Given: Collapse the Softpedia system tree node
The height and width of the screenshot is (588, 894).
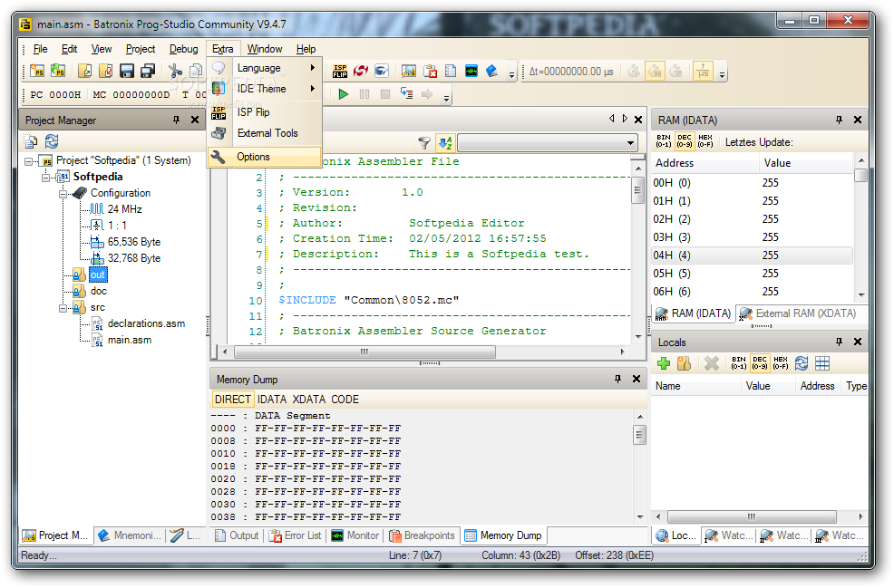Looking at the screenshot, I should [45, 178].
